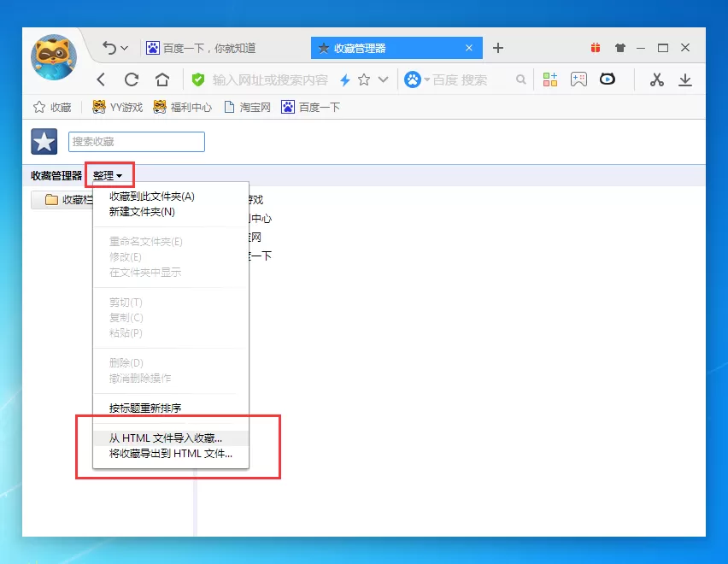Image resolution: width=728 pixels, height=564 pixels.
Task: Click the 收藏 star in bookmarks bar
Action: pos(52,107)
